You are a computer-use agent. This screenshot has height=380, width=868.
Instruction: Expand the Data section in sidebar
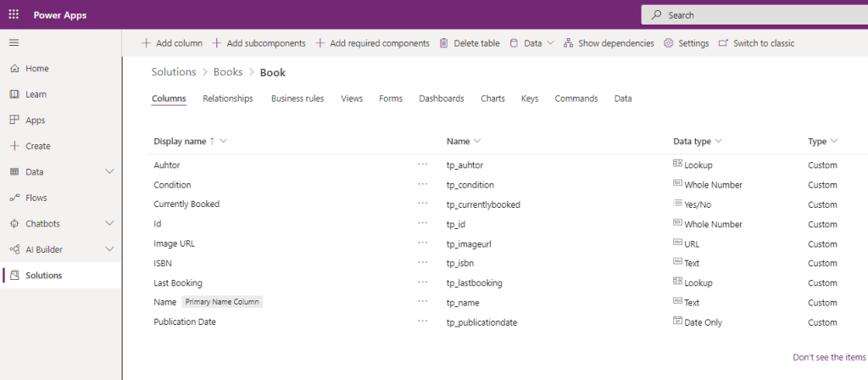pyautogui.click(x=108, y=172)
